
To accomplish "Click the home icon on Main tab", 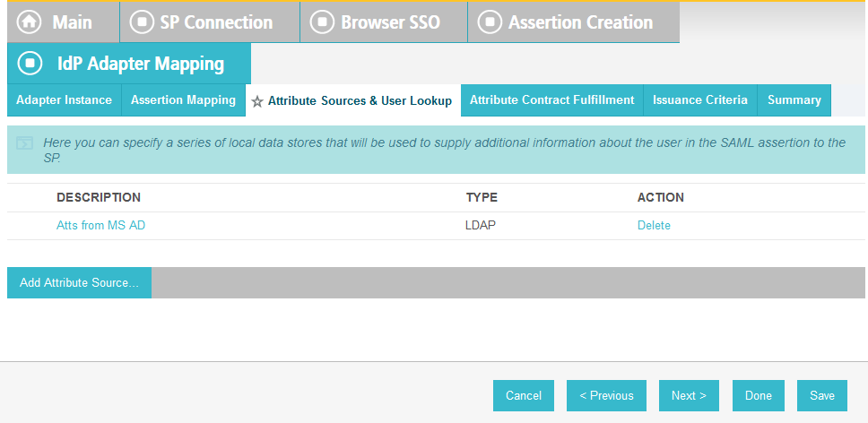I will pyautogui.click(x=29, y=22).
